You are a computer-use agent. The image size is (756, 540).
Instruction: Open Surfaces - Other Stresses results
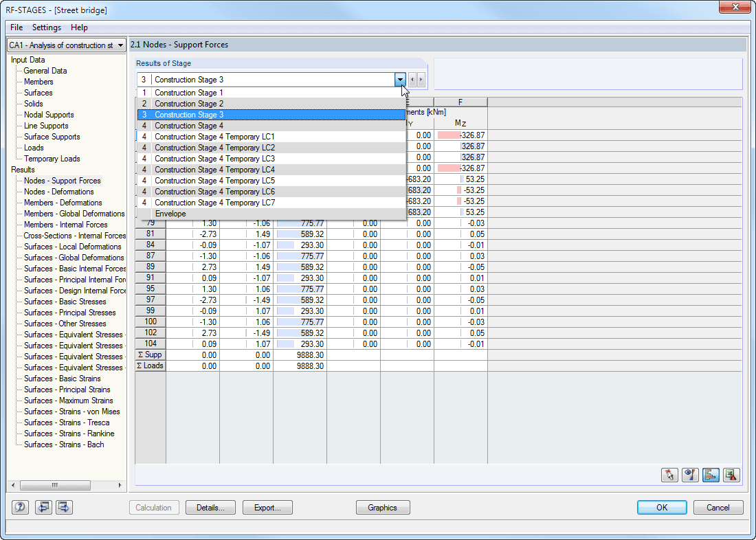click(65, 324)
